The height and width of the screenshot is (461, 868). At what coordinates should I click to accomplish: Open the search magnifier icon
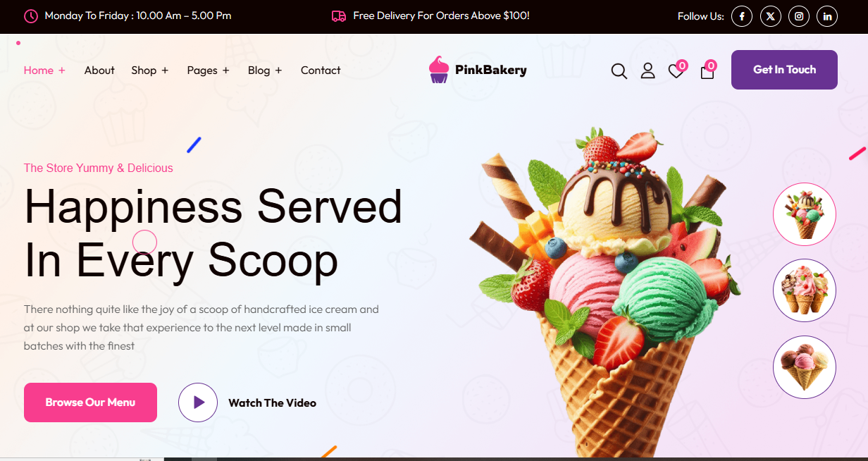tap(619, 70)
